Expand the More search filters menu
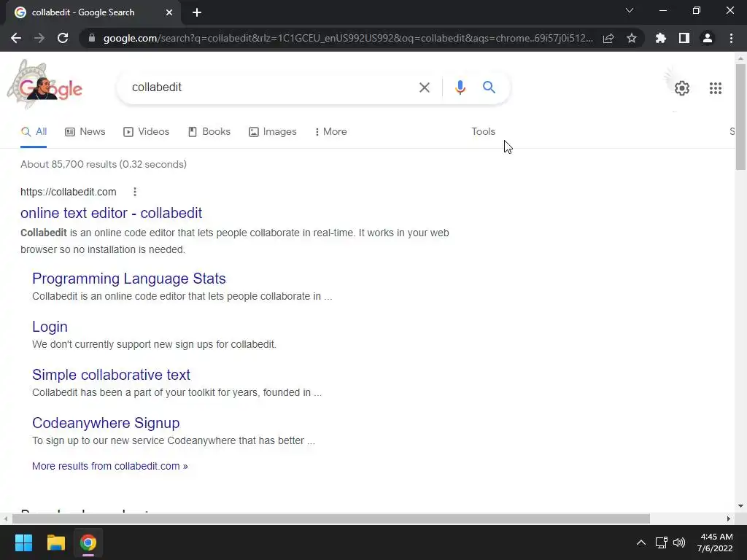The width and height of the screenshot is (747, 560). point(330,132)
